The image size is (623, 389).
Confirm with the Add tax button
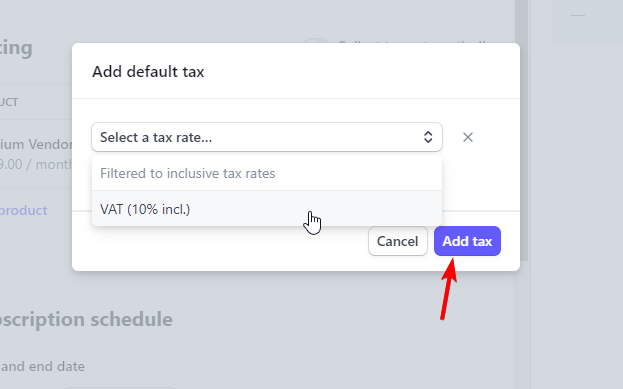point(467,241)
